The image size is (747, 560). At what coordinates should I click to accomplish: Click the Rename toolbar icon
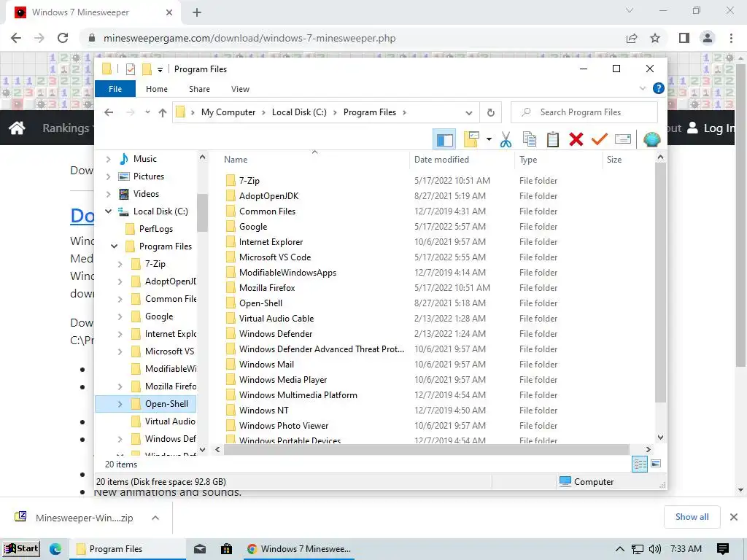tap(623, 139)
